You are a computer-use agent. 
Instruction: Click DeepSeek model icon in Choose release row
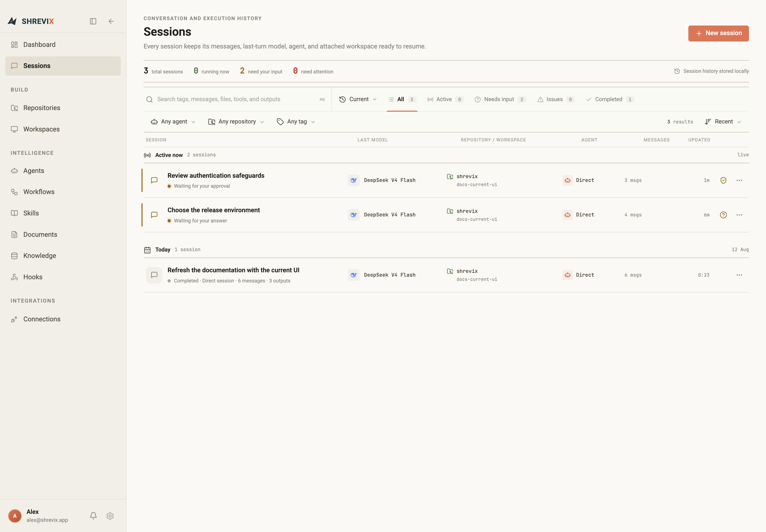click(353, 215)
